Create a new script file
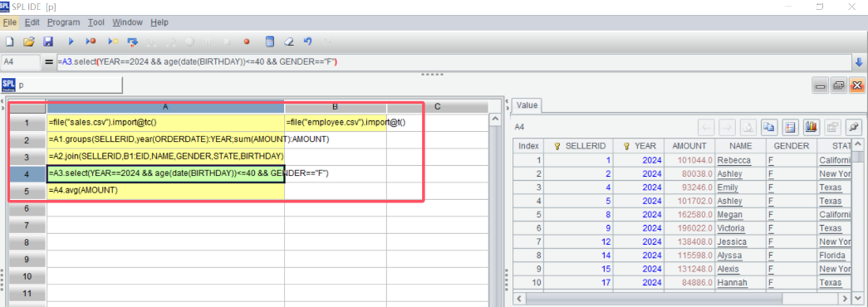Screen dimensions: 868x307 [9, 41]
